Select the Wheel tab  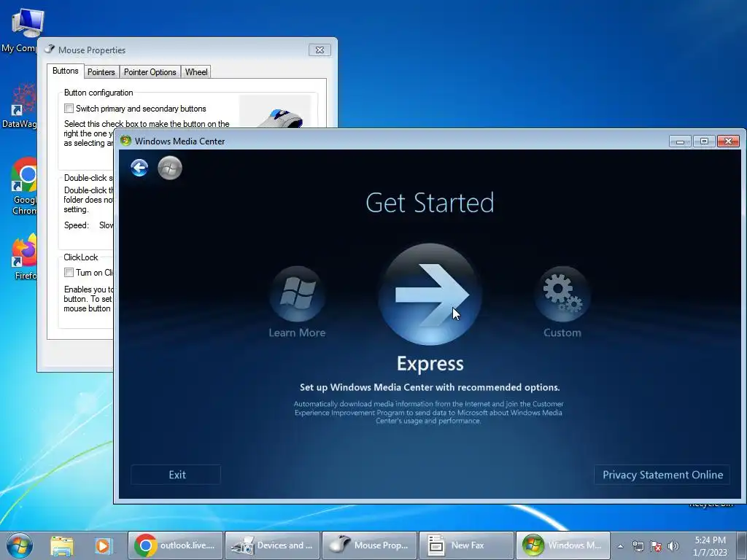click(x=196, y=72)
